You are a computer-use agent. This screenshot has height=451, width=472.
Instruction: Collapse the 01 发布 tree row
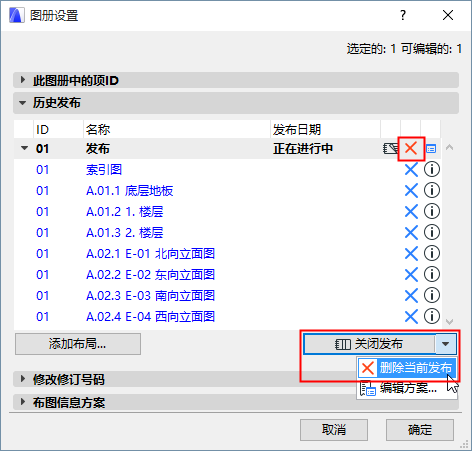[x=24, y=148]
